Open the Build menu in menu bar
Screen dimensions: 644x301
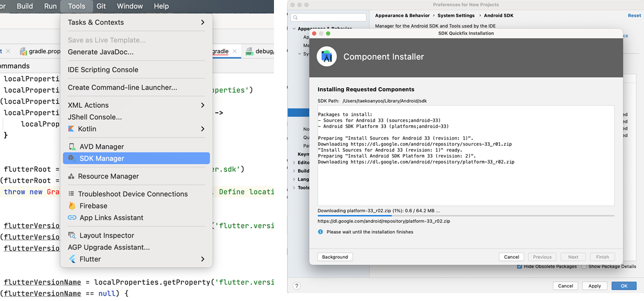pos(25,6)
